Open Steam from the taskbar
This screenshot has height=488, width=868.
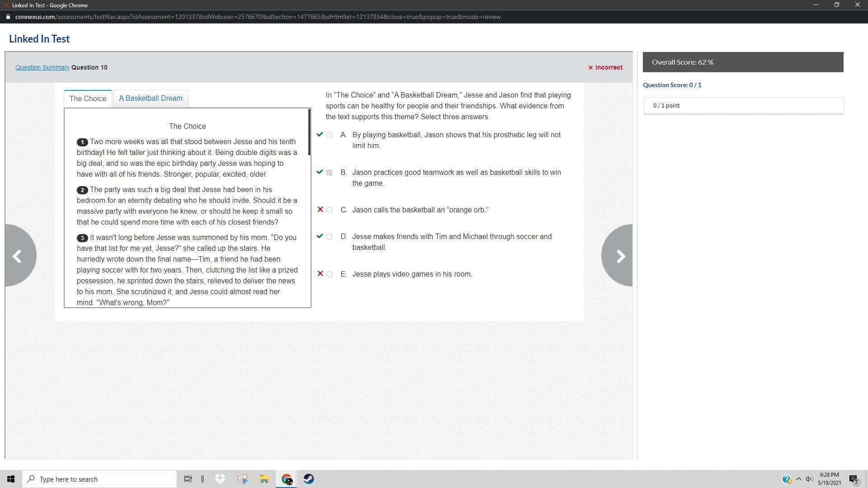[309, 479]
